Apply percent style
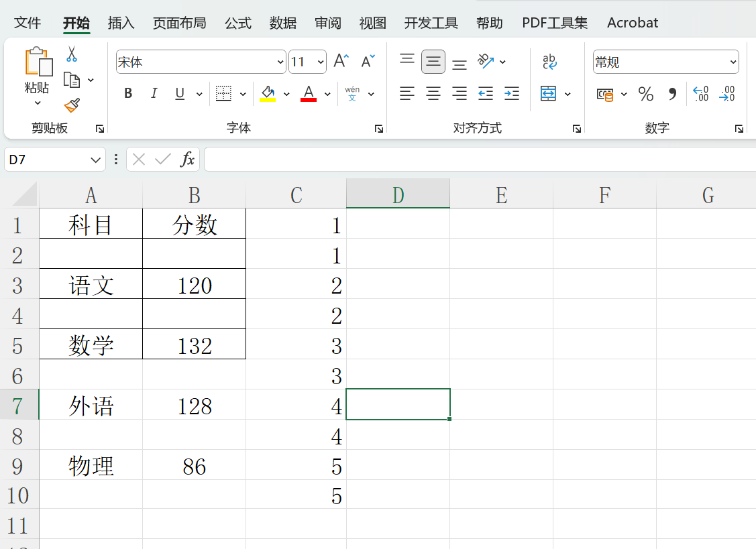The height and width of the screenshot is (549, 756). tap(645, 93)
